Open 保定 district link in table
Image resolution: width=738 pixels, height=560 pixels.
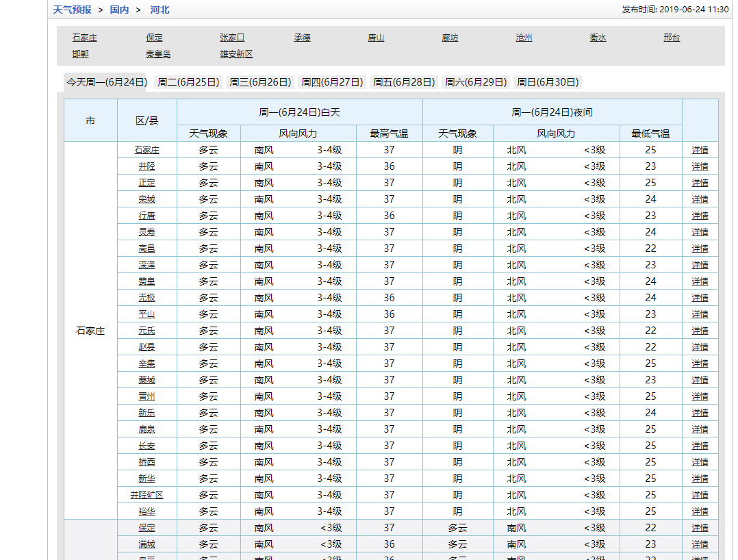(x=147, y=528)
